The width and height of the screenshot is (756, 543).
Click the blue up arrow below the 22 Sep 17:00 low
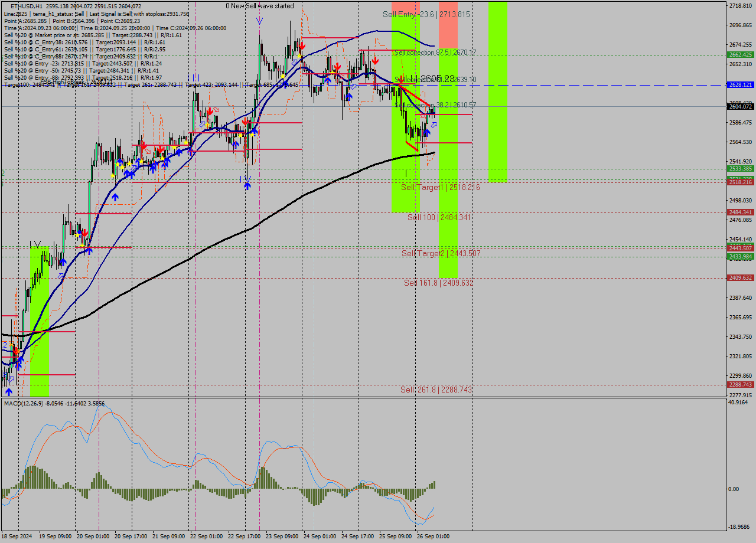coord(247,185)
